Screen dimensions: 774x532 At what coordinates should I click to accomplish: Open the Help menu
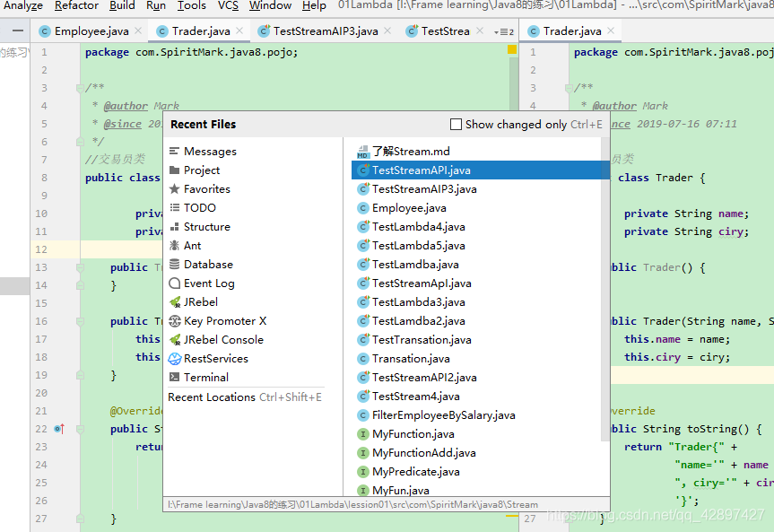coord(314,6)
